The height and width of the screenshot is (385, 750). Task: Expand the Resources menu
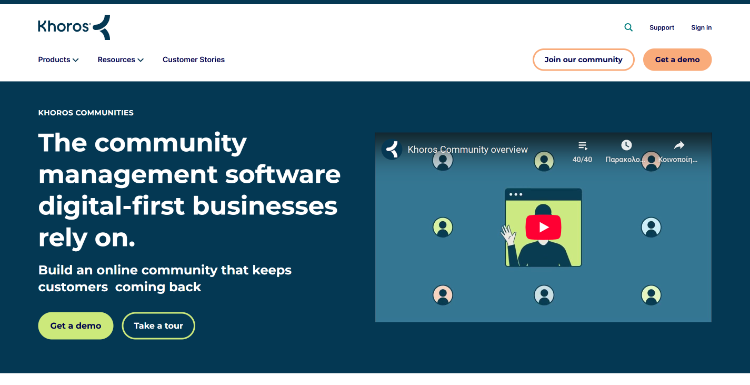click(121, 60)
